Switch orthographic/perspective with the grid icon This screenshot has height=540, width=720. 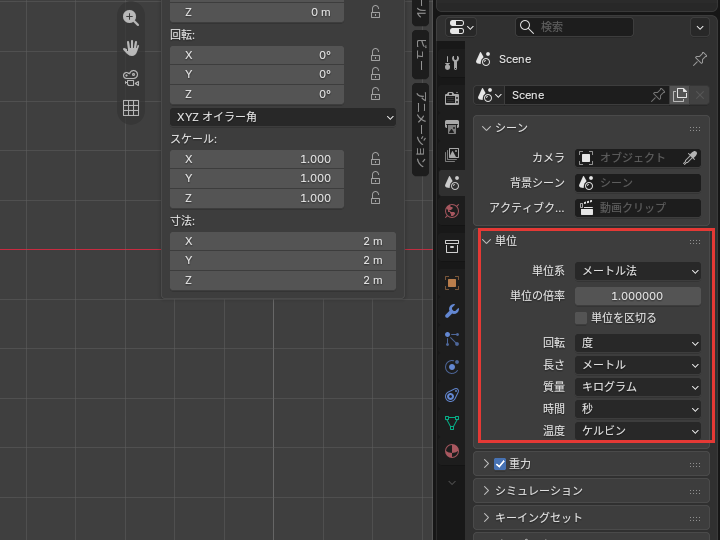point(131,108)
